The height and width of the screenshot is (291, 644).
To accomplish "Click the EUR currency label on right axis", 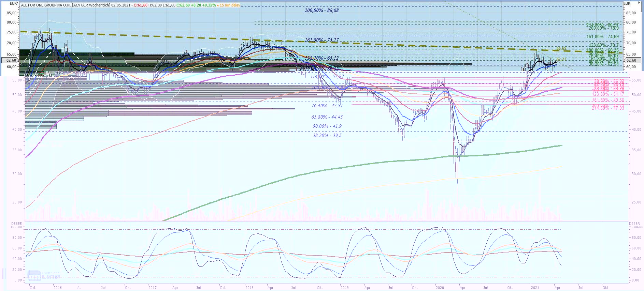I will pyautogui.click(x=627, y=3).
